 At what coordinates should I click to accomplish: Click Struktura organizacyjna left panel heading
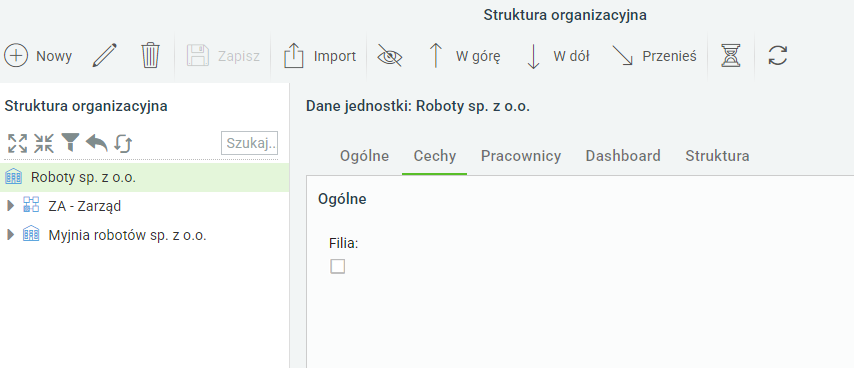(x=86, y=106)
